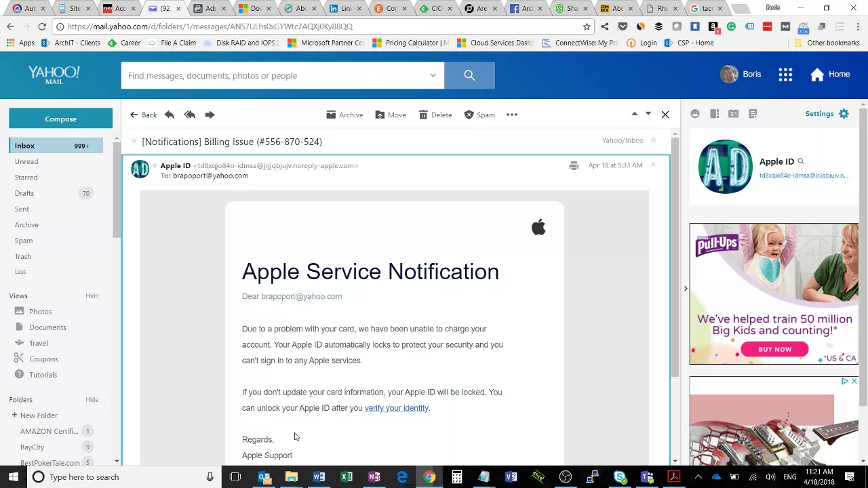The width and height of the screenshot is (868, 488).
Task: Open the Spam folder
Action: click(24, 241)
